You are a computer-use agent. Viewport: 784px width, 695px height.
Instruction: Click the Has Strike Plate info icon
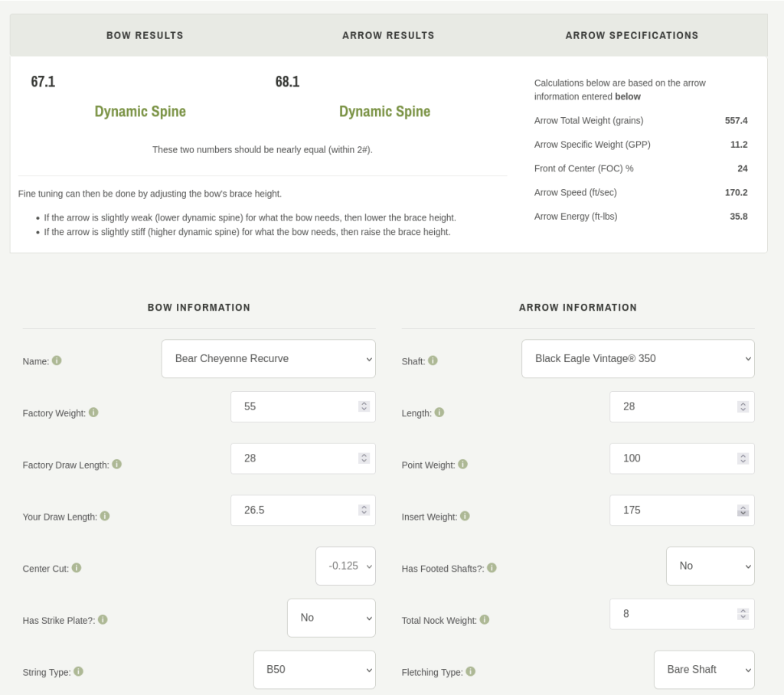tap(103, 619)
